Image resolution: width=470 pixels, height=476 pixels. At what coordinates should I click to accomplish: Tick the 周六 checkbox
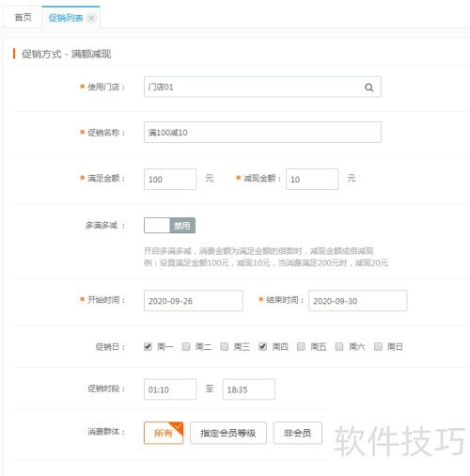coord(339,346)
